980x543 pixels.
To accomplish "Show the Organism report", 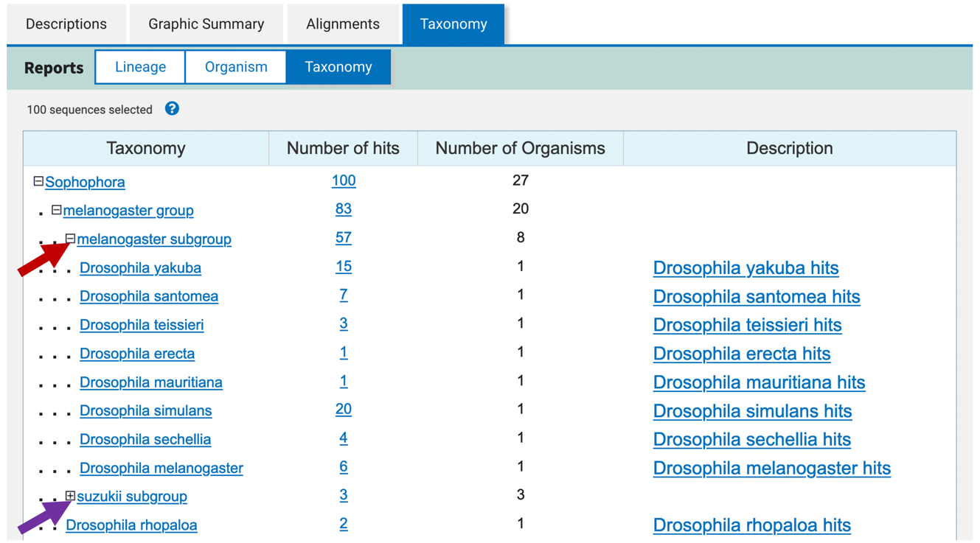I will pyautogui.click(x=236, y=67).
